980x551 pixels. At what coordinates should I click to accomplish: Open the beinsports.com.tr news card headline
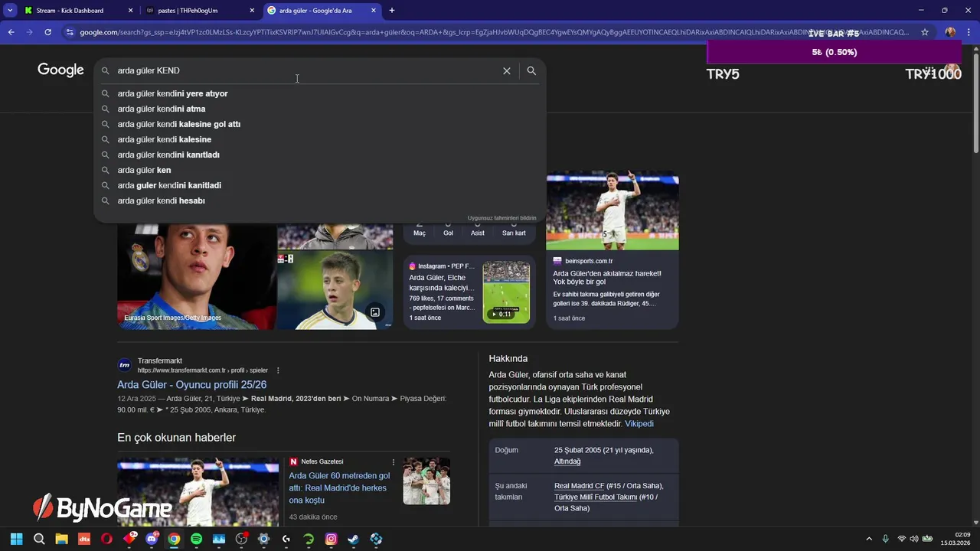607,278
